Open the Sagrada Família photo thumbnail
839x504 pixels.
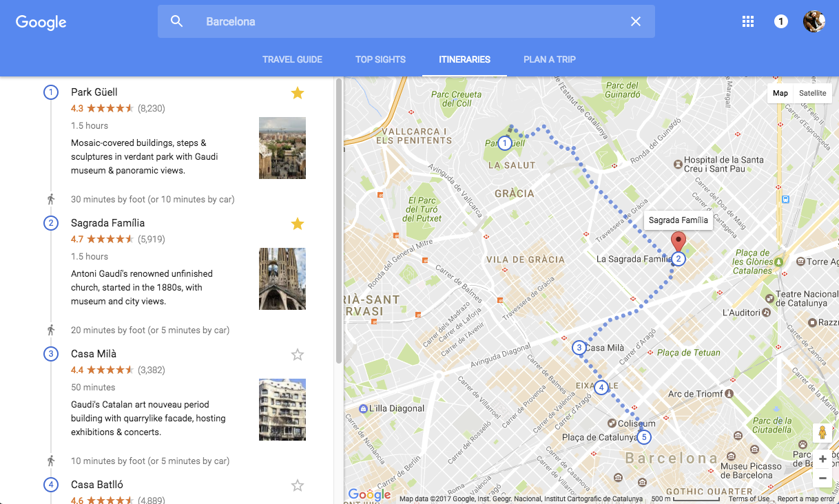[282, 279]
